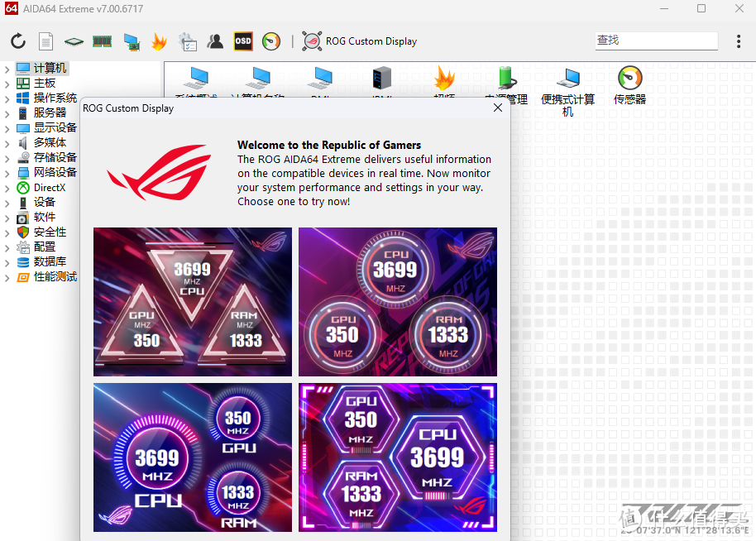Close the ROG Custom Display dialog
Image resolution: width=756 pixels, height=541 pixels.
[x=498, y=108]
